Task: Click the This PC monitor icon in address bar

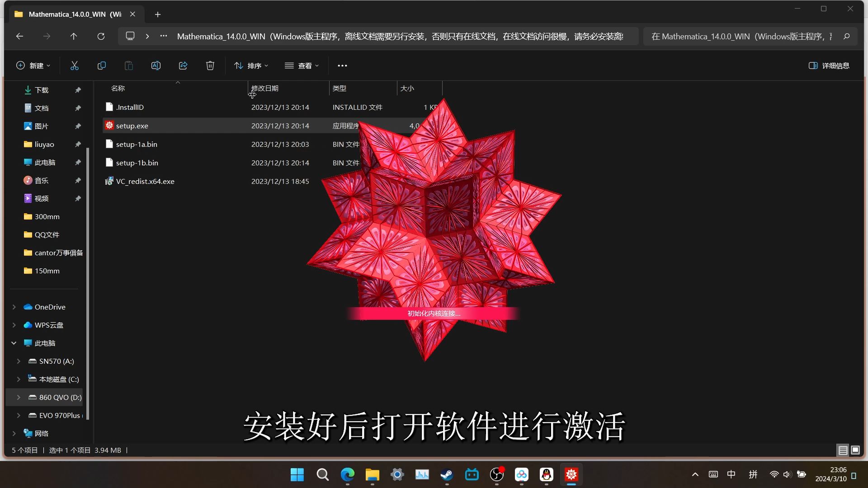Action: tap(130, 36)
